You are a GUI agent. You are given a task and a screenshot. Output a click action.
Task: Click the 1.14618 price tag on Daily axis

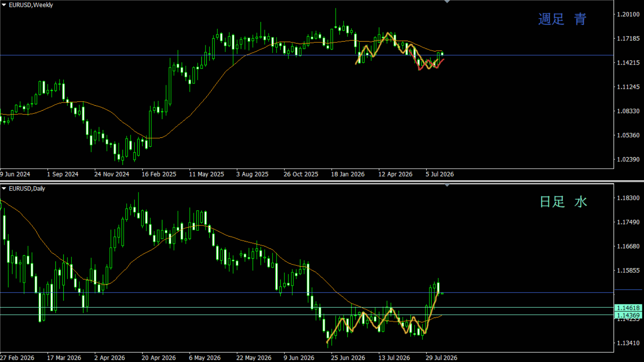pyautogui.click(x=628, y=308)
